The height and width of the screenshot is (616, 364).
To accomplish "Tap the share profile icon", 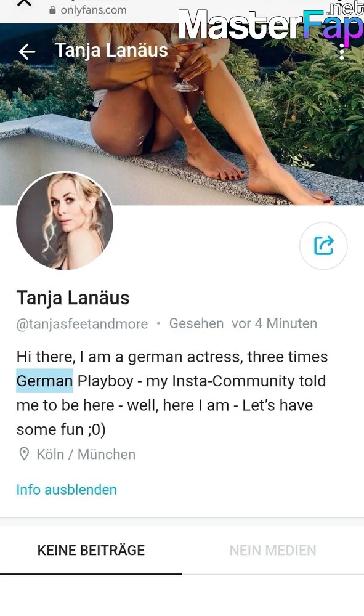I will tap(323, 246).
